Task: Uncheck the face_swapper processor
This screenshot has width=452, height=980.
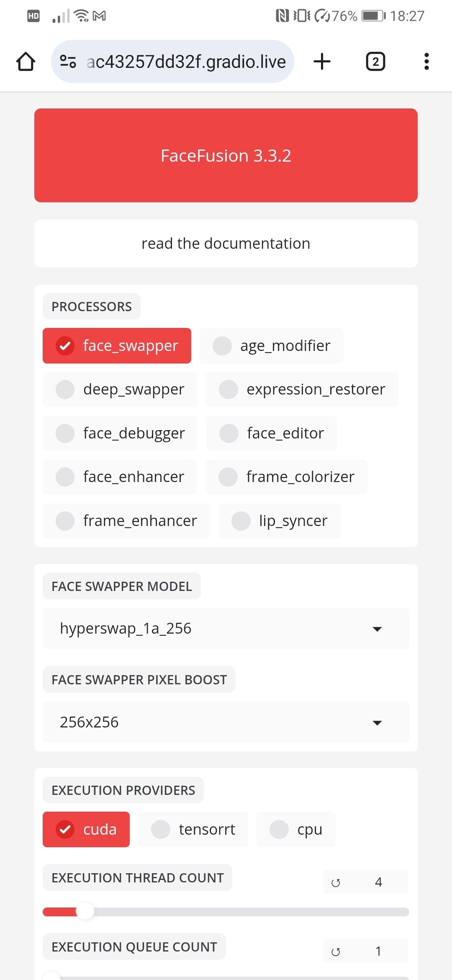Action: 117,346
